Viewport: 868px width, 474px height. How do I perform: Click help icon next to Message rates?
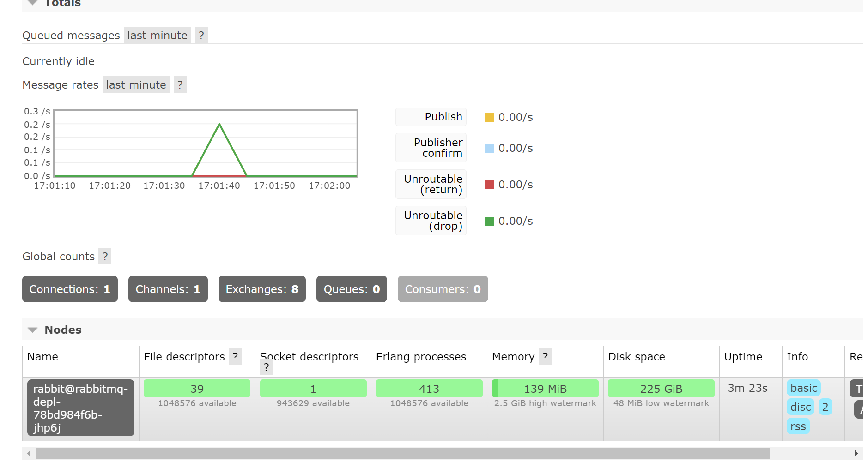(x=180, y=85)
